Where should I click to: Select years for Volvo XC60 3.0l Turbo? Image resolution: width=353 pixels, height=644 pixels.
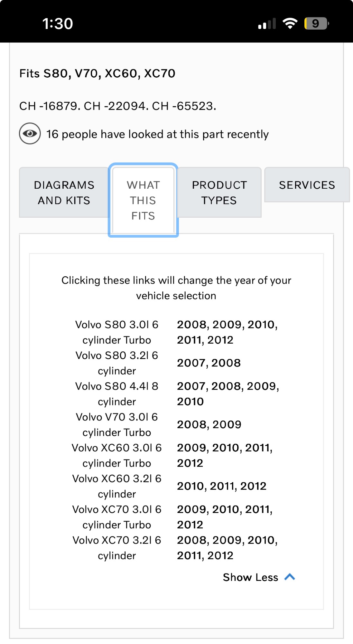tap(225, 455)
